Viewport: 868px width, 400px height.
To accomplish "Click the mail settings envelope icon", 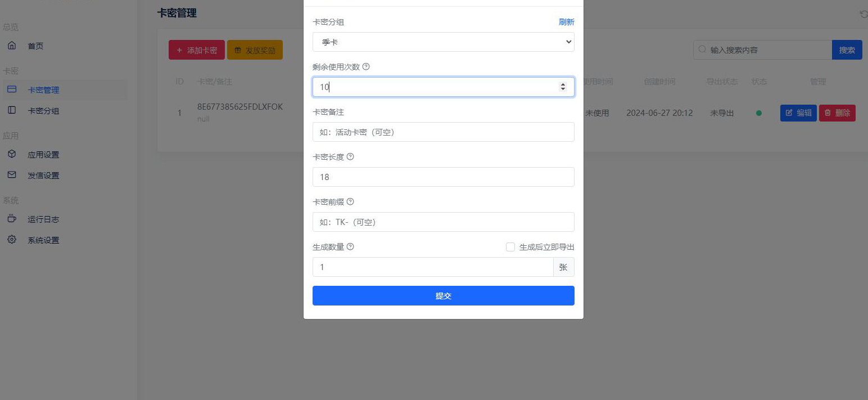I will (x=12, y=175).
